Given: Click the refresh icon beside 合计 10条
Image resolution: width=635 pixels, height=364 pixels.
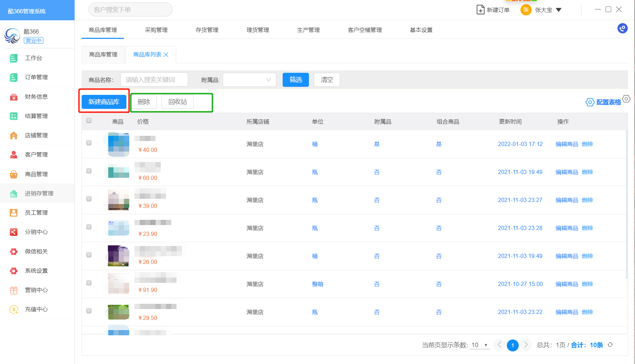Looking at the screenshot, I should [610, 345].
